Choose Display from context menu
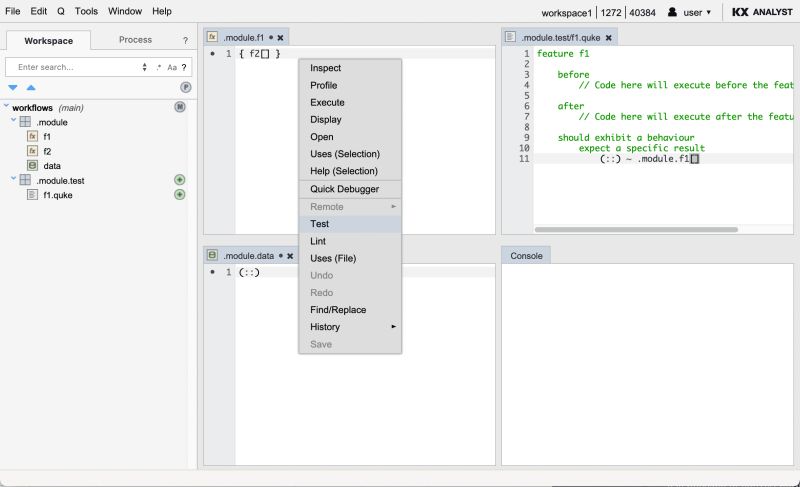The width and height of the screenshot is (800, 487). click(350, 120)
